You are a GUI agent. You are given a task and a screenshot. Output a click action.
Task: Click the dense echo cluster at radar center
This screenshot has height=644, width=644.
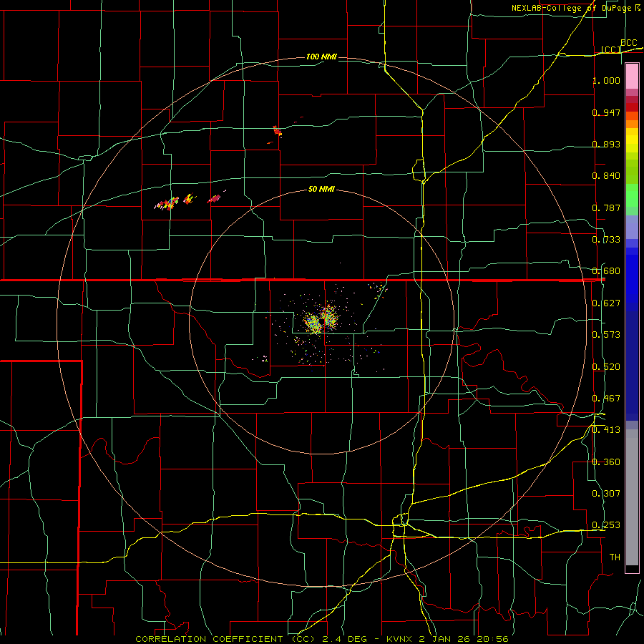pyautogui.click(x=321, y=320)
